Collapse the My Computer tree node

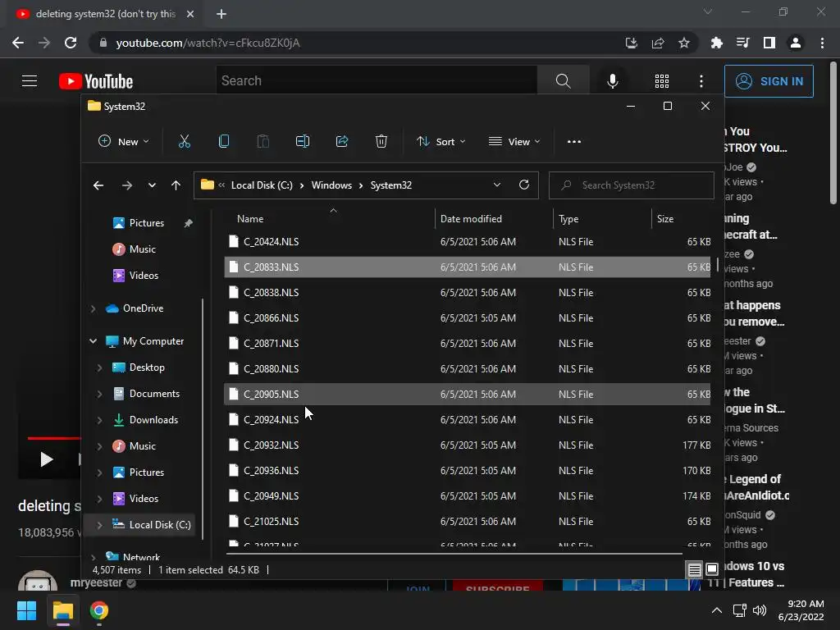94,341
